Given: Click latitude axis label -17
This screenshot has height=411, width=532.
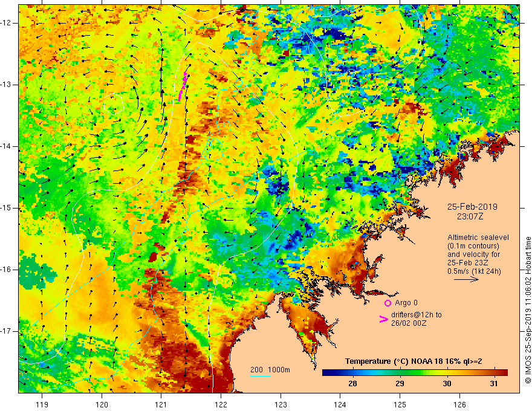Looking at the screenshot, I should pos(6,331).
